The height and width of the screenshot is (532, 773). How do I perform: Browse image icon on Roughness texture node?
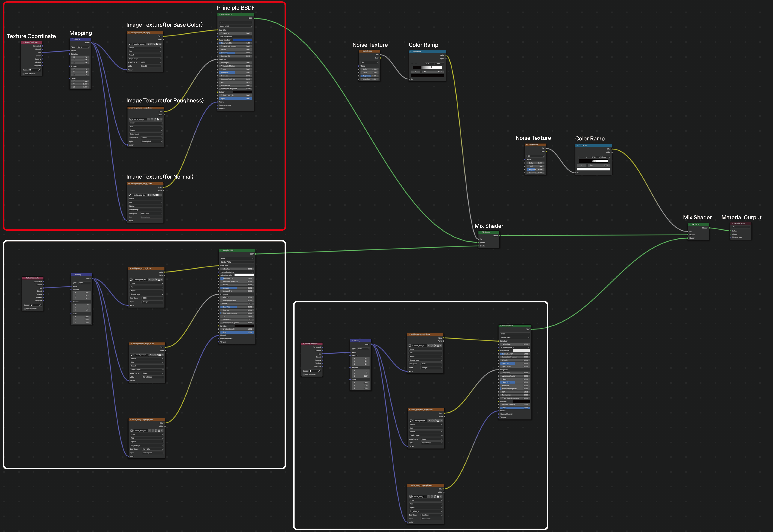click(x=131, y=119)
